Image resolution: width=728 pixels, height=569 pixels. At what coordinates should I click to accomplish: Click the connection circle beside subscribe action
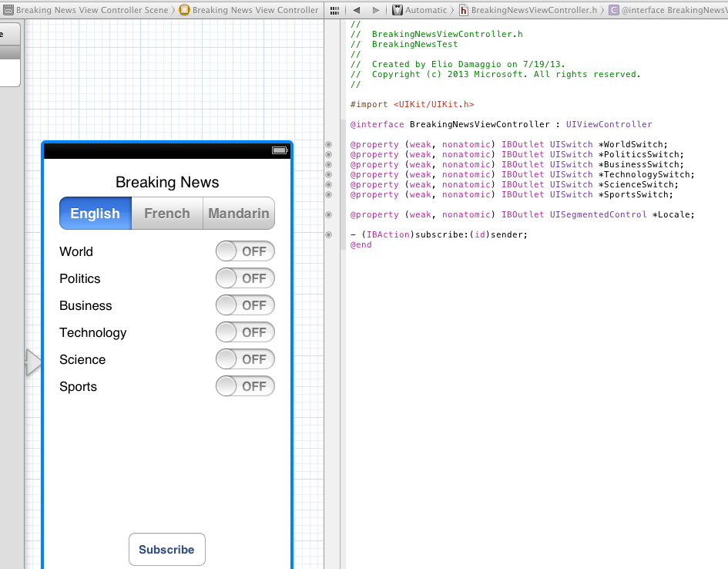(329, 234)
